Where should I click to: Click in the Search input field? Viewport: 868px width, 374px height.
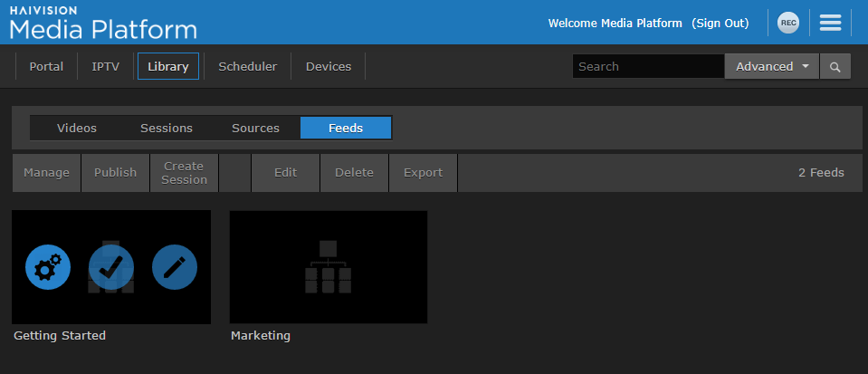tap(647, 67)
